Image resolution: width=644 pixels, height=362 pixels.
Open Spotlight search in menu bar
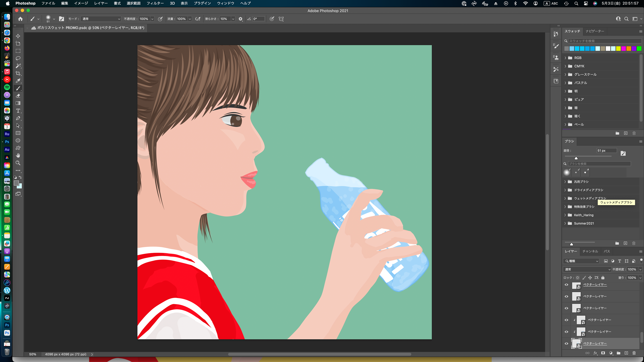point(576,4)
